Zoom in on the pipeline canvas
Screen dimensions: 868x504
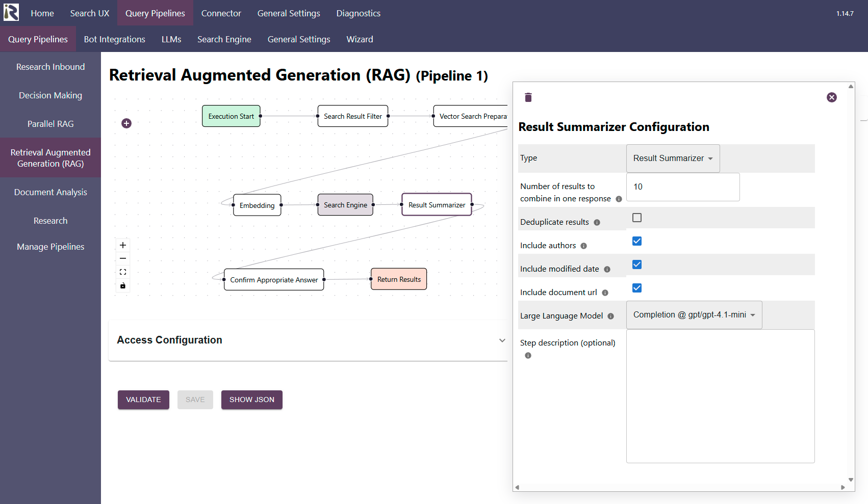123,245
